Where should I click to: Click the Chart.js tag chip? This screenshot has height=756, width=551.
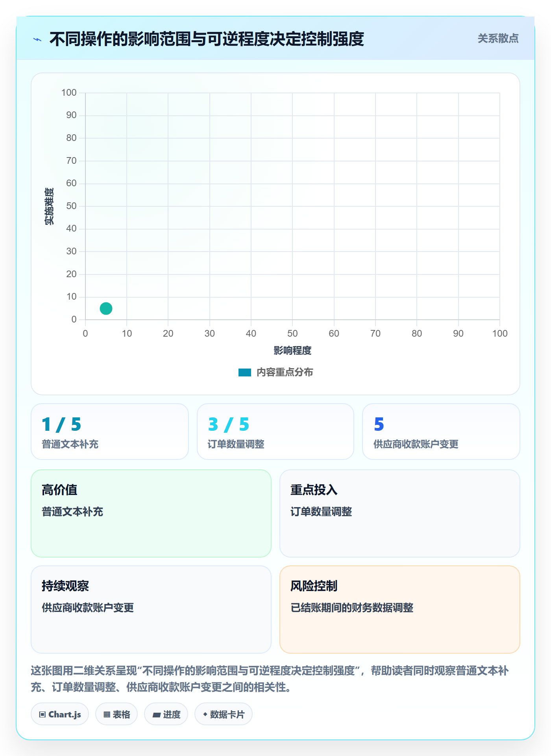[x=60, y=714]
